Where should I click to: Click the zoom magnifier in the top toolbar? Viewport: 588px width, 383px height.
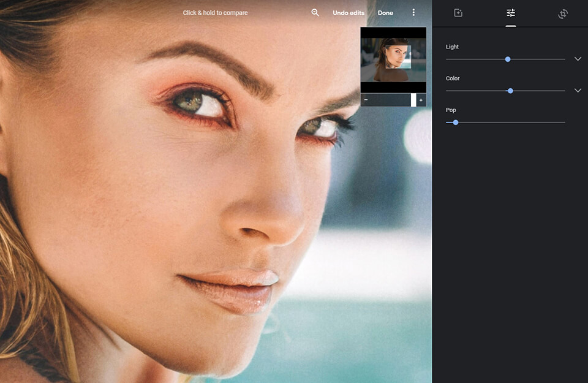pyautogui.click(x=315, y=12)
